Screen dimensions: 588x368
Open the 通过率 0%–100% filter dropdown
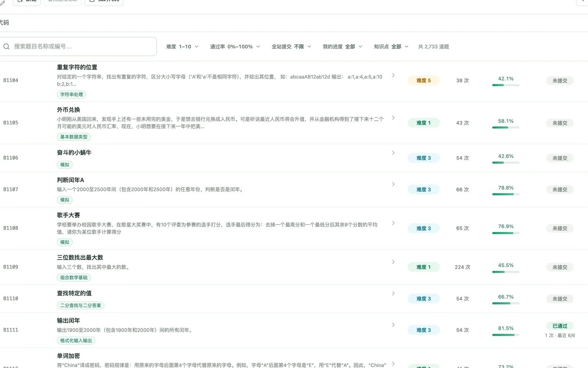pyautogui.click(x=235, y=47)
